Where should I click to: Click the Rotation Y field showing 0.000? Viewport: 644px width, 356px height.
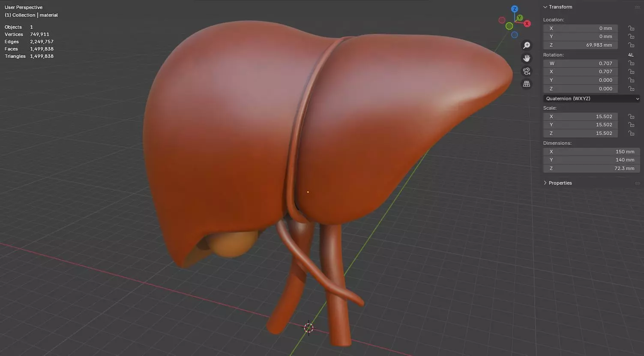(x=581, y=80)
